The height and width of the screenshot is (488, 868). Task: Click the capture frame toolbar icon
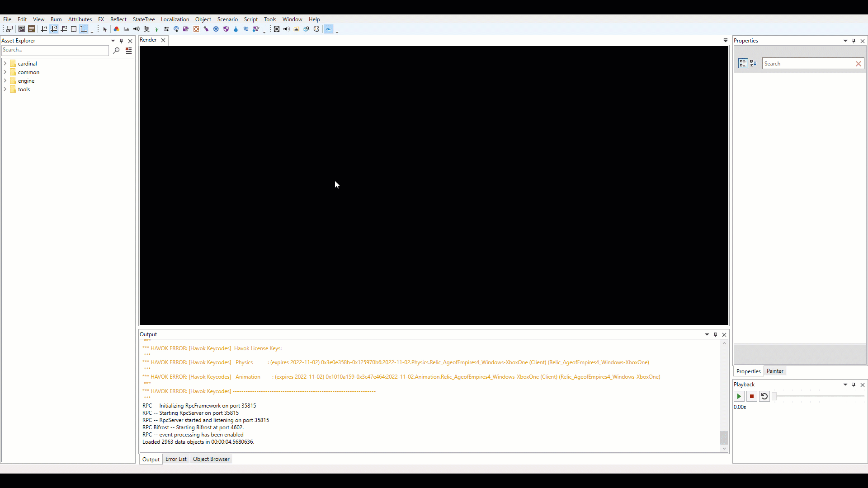277,29
